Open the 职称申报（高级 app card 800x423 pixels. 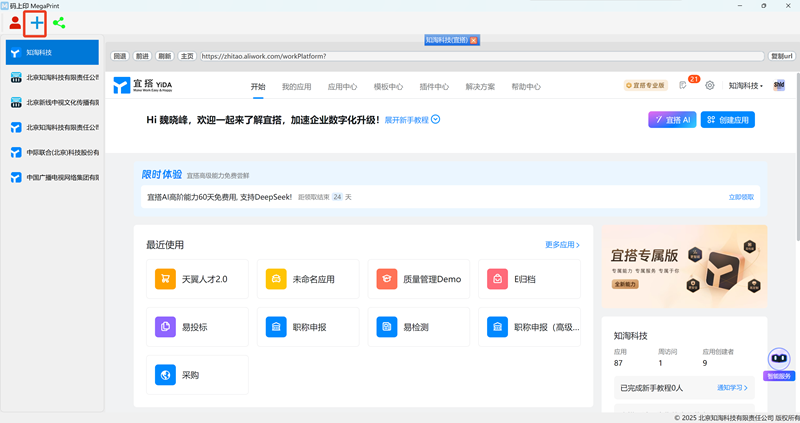[530, 327]
